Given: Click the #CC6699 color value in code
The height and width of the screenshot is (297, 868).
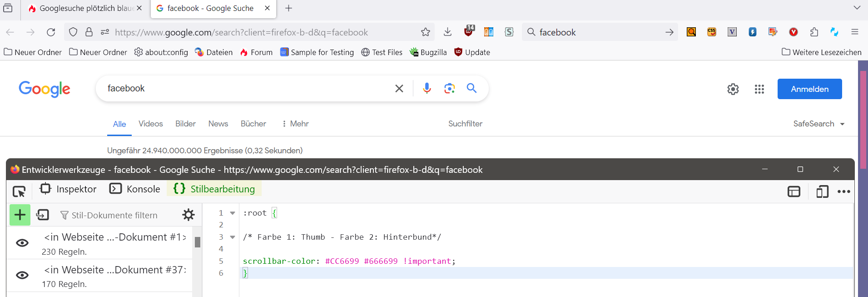Looking at the screenshot, I should coord(342,261).
